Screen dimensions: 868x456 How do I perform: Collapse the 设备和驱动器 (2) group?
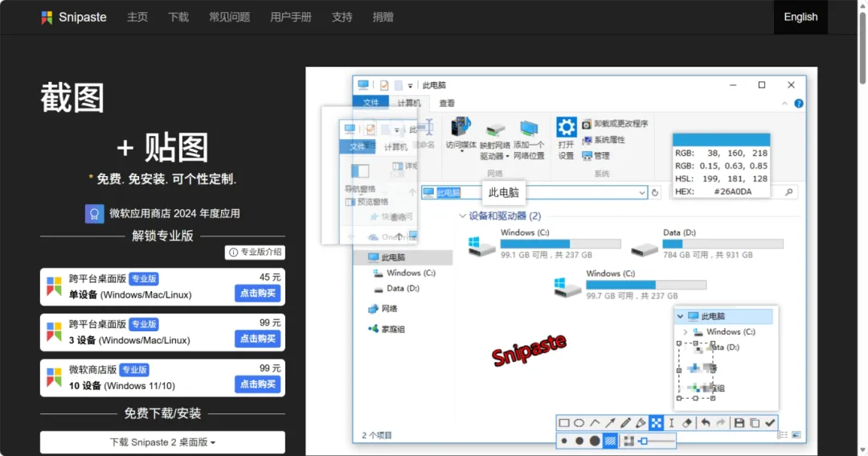click(x=462, y=216)
